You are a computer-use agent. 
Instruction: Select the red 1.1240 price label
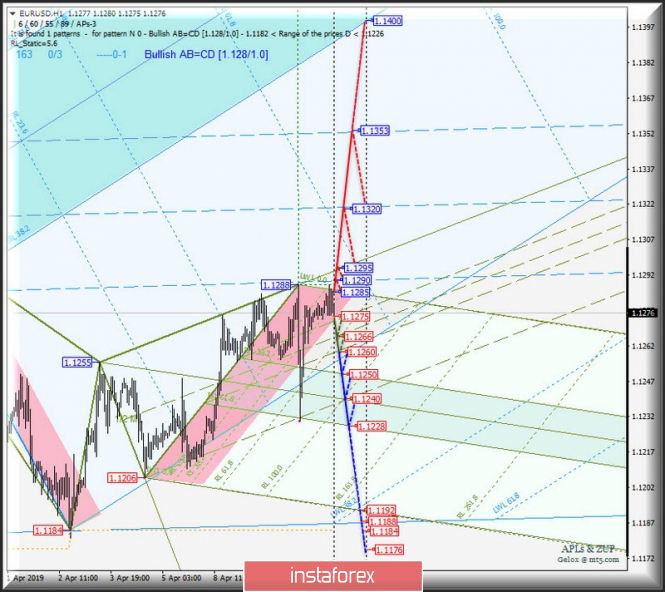point(367,399)
